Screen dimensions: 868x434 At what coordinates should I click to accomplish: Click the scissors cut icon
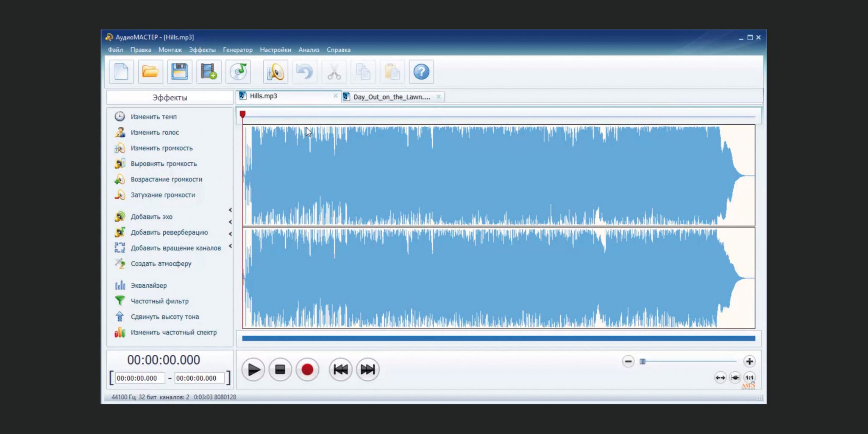(334, 72)
